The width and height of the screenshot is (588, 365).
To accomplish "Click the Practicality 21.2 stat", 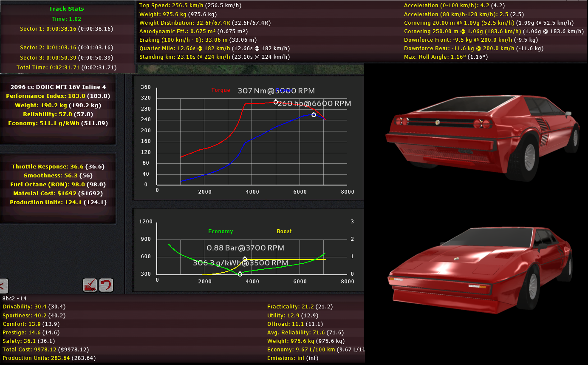I will [x=300, y=306].
